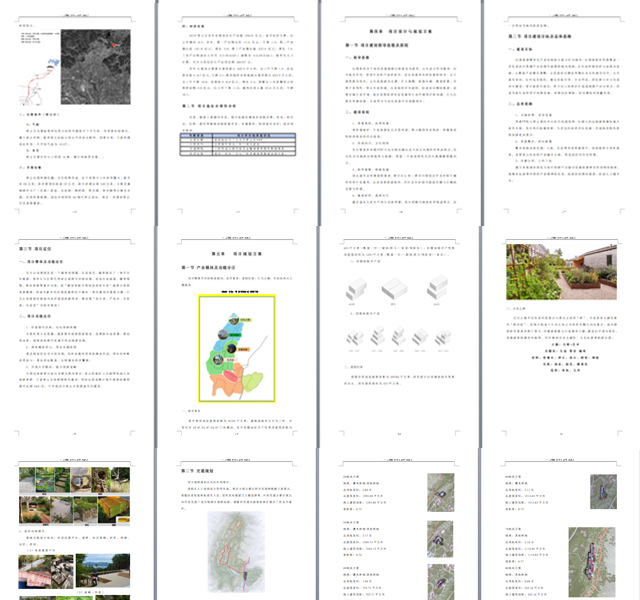
Task: Click the 第三节 项目定位 heading
Action: 35,249
